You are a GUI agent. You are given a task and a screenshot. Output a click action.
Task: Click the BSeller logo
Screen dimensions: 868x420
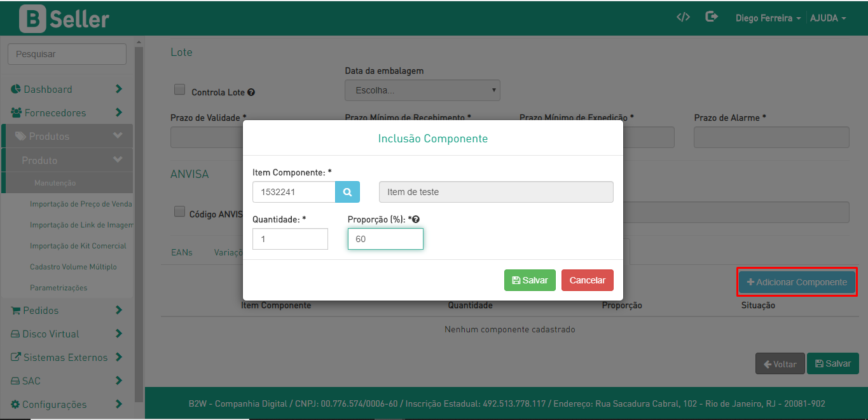(x=64, y=19)
